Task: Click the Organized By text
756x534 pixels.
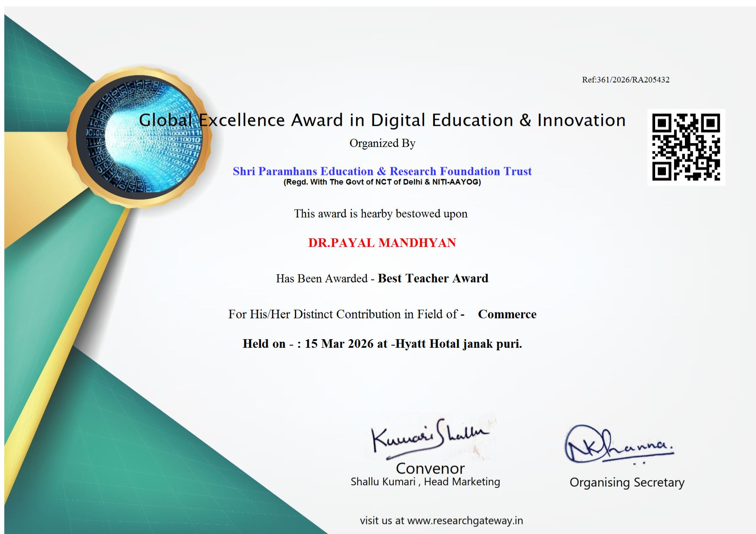Action: pos(382,143)
